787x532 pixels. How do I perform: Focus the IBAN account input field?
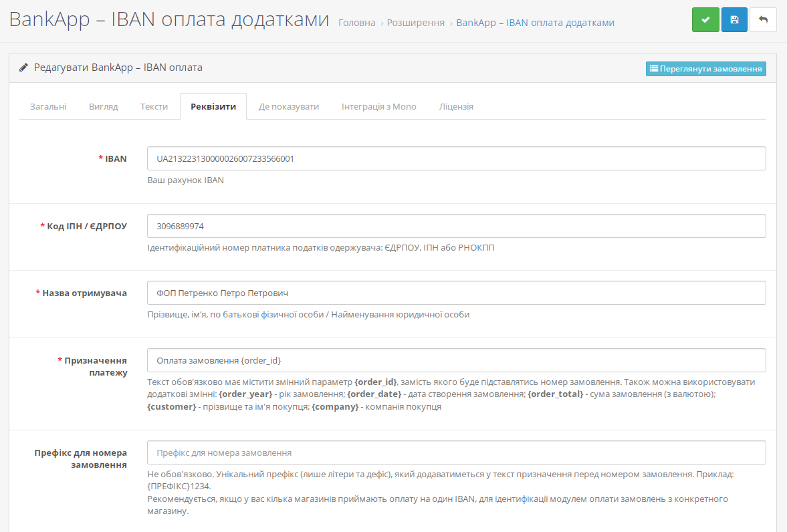click(456, 159)
